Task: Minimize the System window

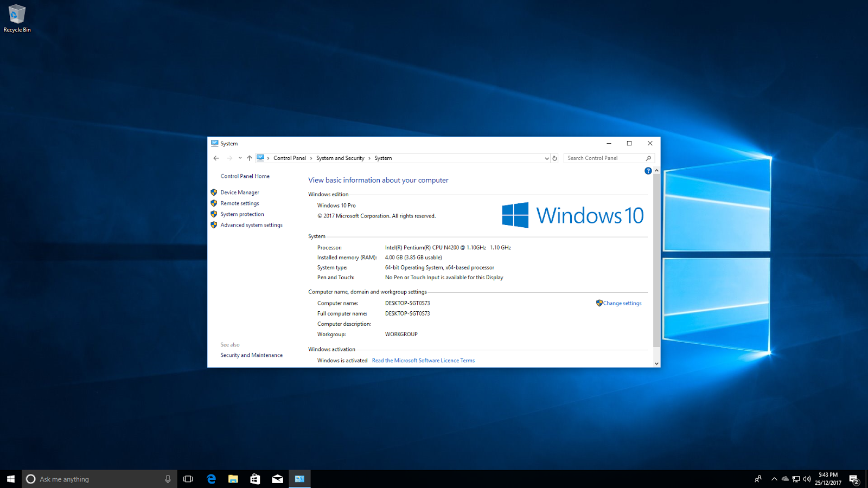Action: point(609,144)
